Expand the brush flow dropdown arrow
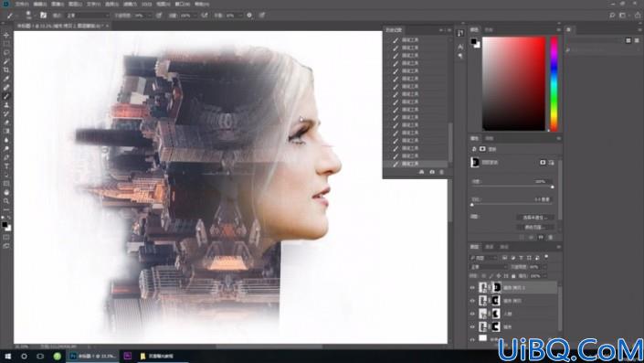This screenshot has width=644, height=363. tap(195, 16)
